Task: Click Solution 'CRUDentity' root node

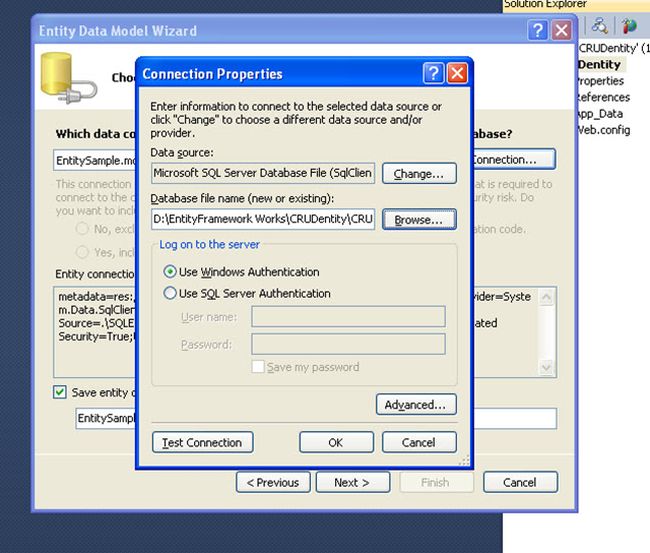Action: pyautogui.click(x=614, y=48)
